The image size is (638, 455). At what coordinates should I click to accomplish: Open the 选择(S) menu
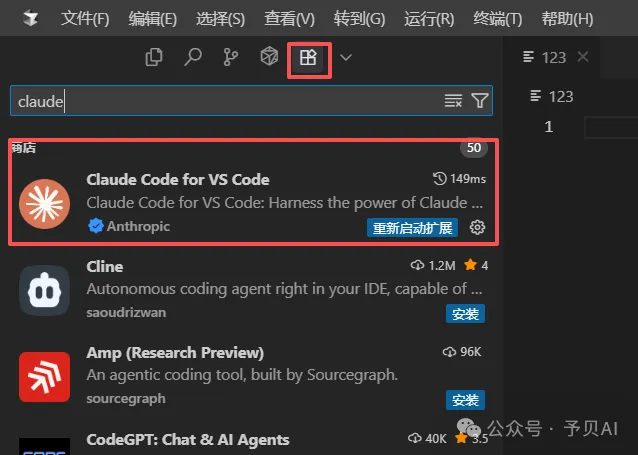pos(220,19)
